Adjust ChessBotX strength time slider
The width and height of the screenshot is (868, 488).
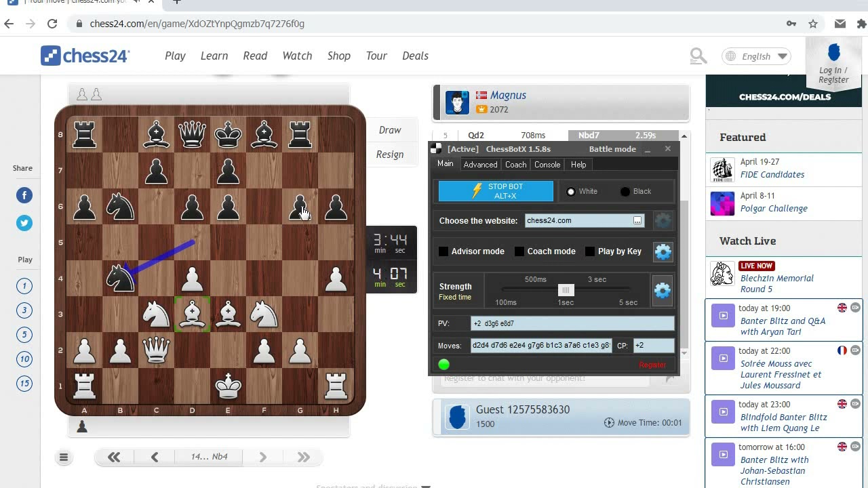click(566, 290)
